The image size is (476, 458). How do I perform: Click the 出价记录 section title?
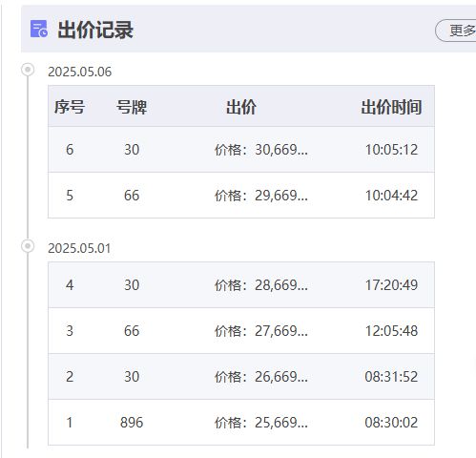point(95,30)
